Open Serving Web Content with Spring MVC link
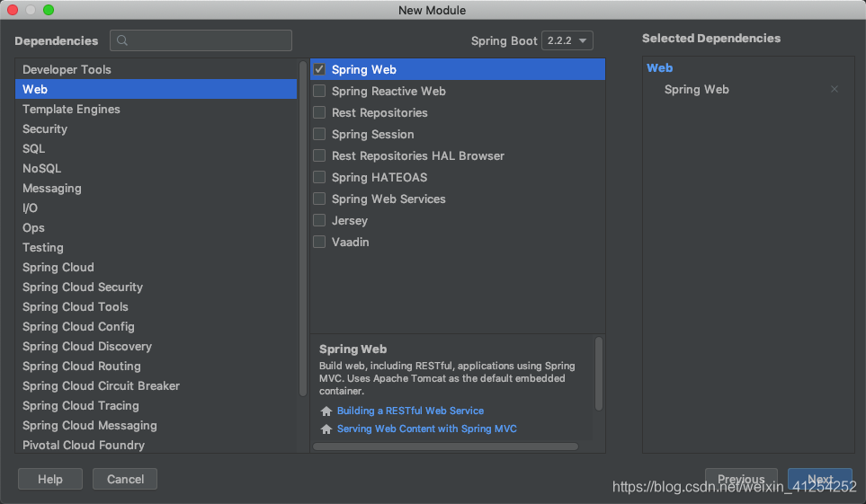Viewport: 866px width, 504px height. coord(427,429)
